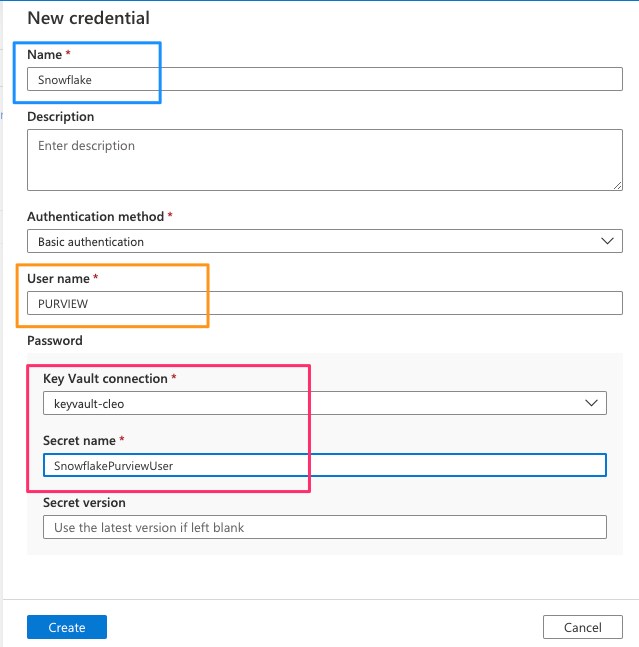
Task: Click the Description label text
Action: tap(61, 117)
